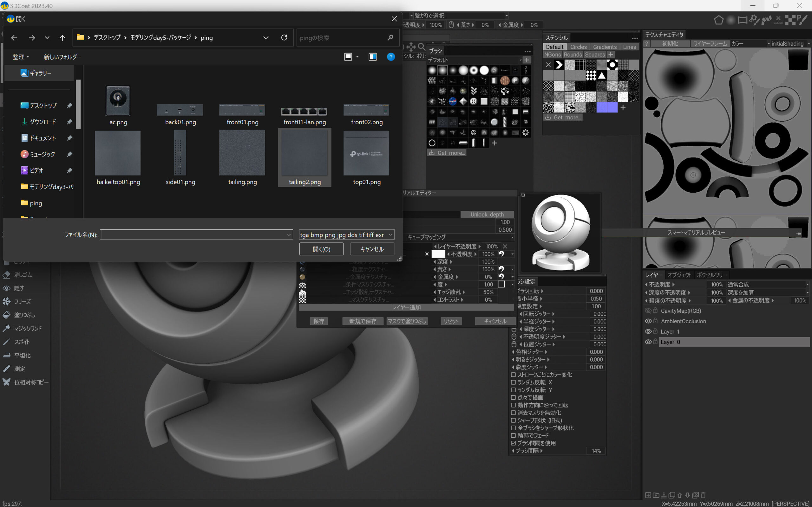Click the 開く(O) button
This screenshot has width=812, height=507.
[x=321, y=249]
